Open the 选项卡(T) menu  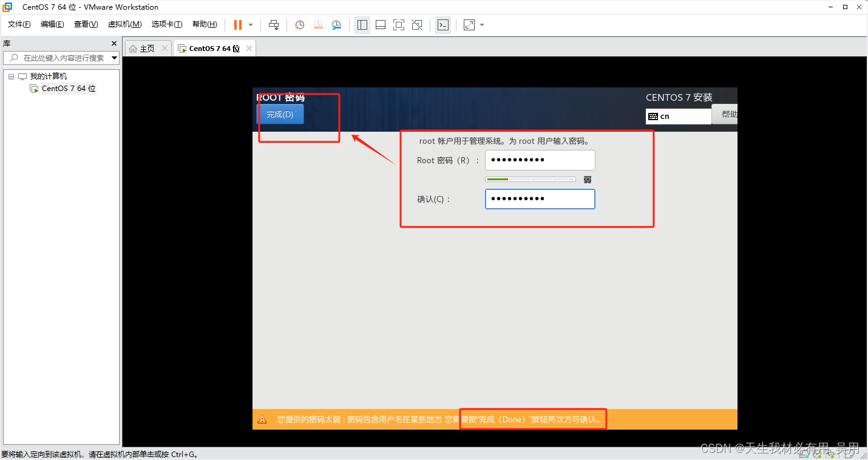[x=167, y=24]
